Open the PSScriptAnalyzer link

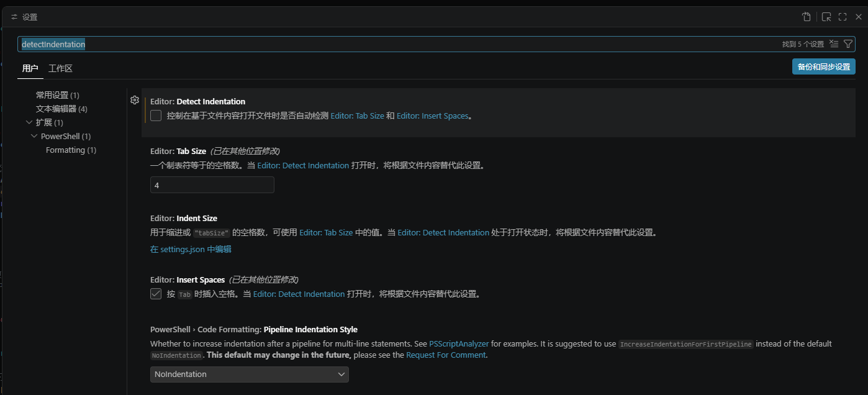pyautogui.click(x=459, y=343)
